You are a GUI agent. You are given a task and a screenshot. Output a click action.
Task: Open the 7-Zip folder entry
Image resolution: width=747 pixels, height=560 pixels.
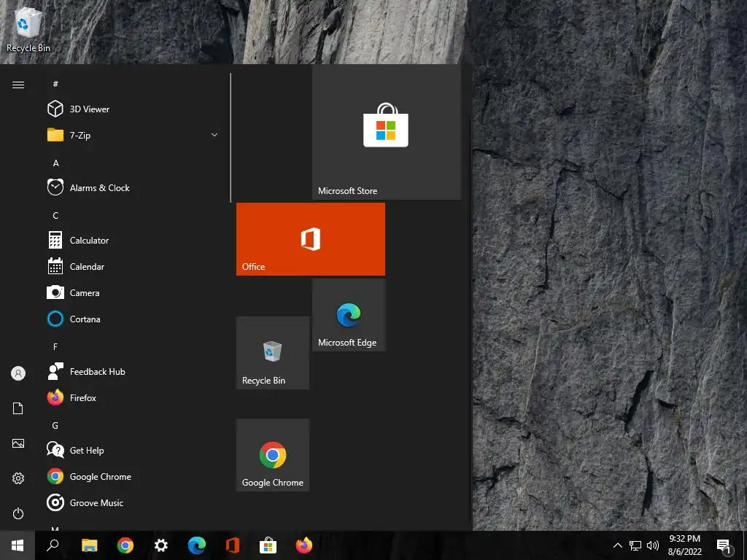click(134, 135)
